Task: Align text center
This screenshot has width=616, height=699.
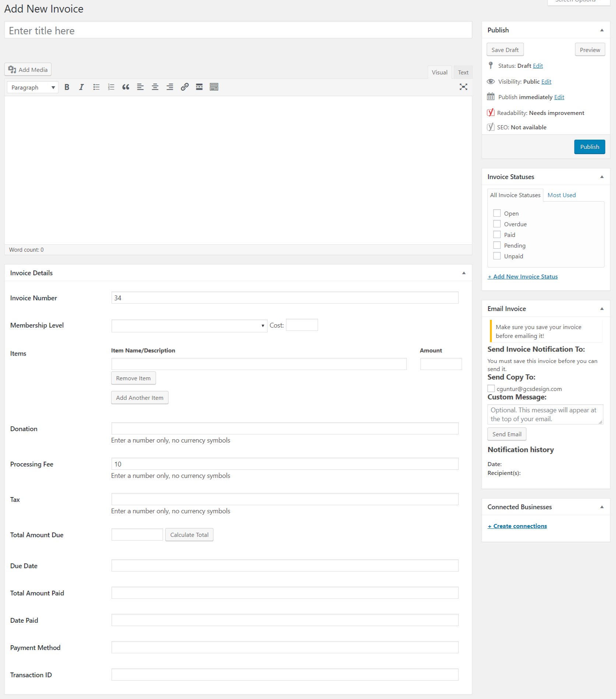Action: click(x=155, y=87)
